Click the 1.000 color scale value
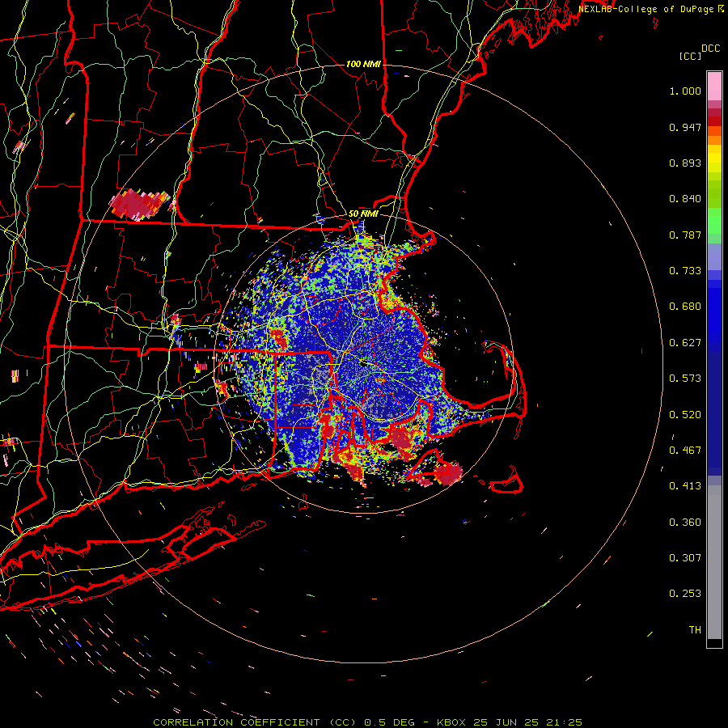728x728 pixels. coord(685,91)
